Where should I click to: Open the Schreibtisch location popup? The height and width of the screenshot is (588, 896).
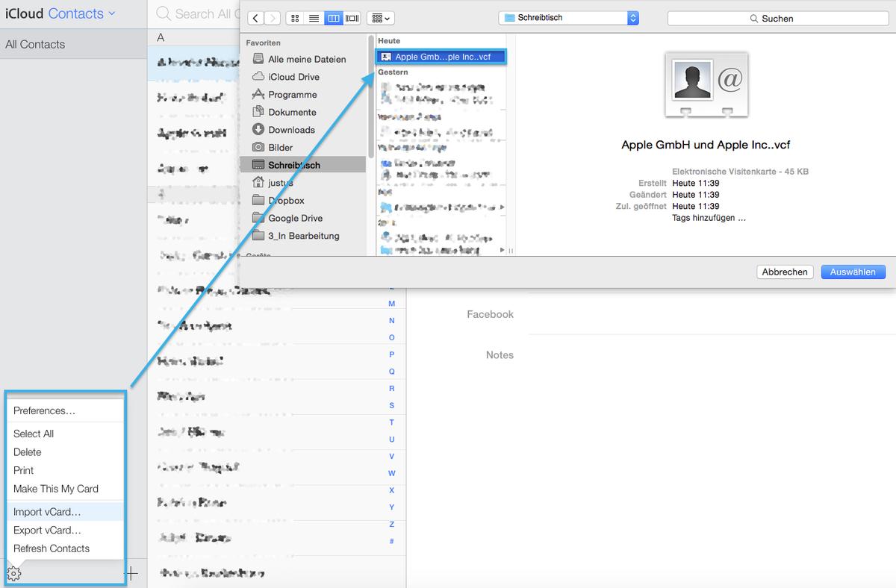569,18
